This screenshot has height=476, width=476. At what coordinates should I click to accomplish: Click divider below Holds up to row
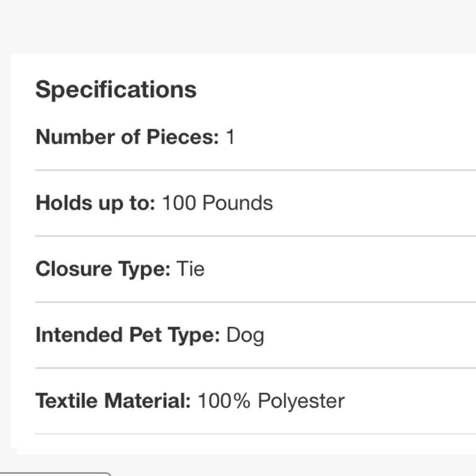255,236
